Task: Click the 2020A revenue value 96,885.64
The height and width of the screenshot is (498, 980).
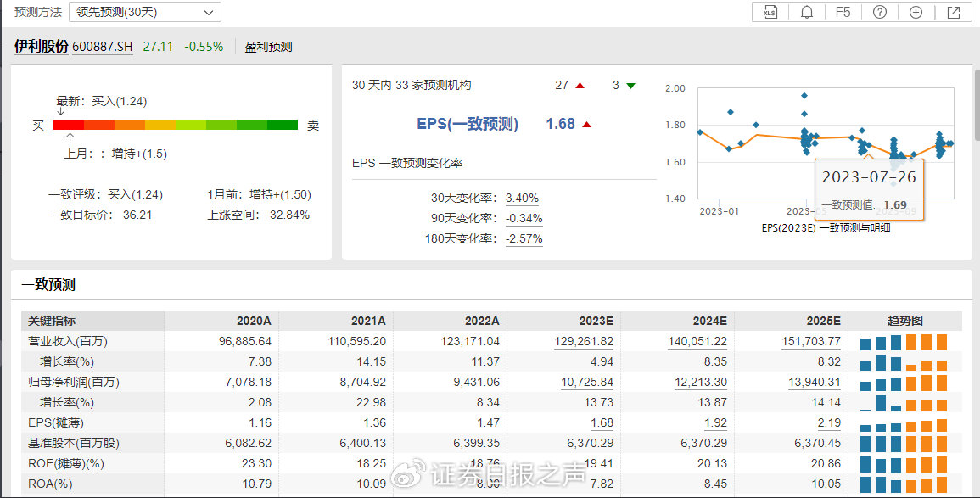Action: click(x=245, y=342)
